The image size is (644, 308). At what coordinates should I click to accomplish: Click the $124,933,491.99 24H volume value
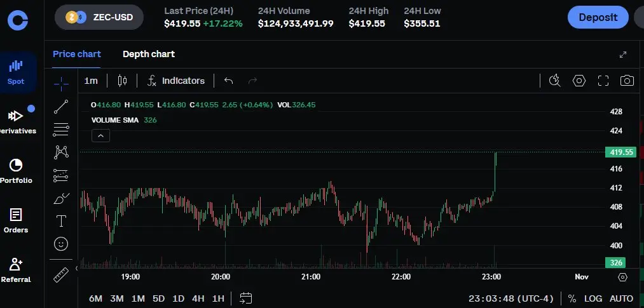pyautogui.click(x=296, y=23)
